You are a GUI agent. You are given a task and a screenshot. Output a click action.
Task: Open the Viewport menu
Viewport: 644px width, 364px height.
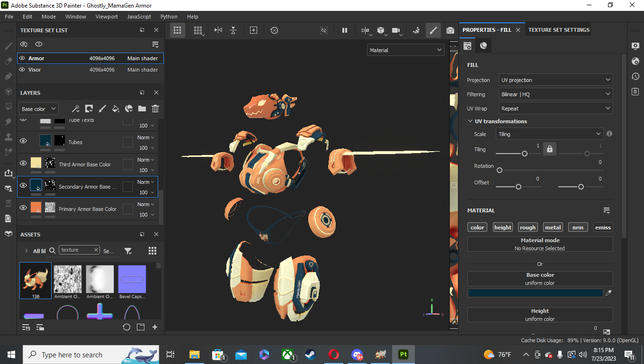coord(107,17)
